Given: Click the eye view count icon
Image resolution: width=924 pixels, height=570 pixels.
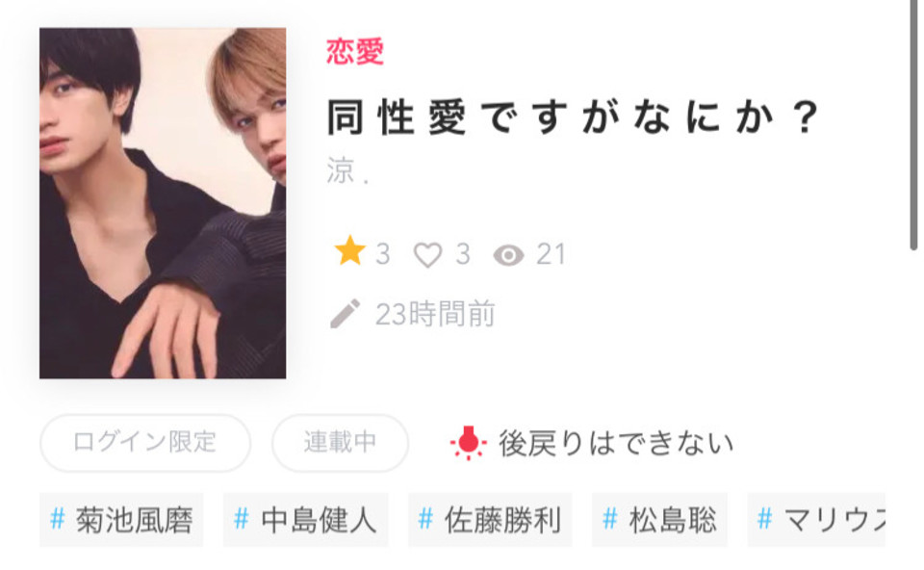Looking at the screenshot, I should click(508, 256).
